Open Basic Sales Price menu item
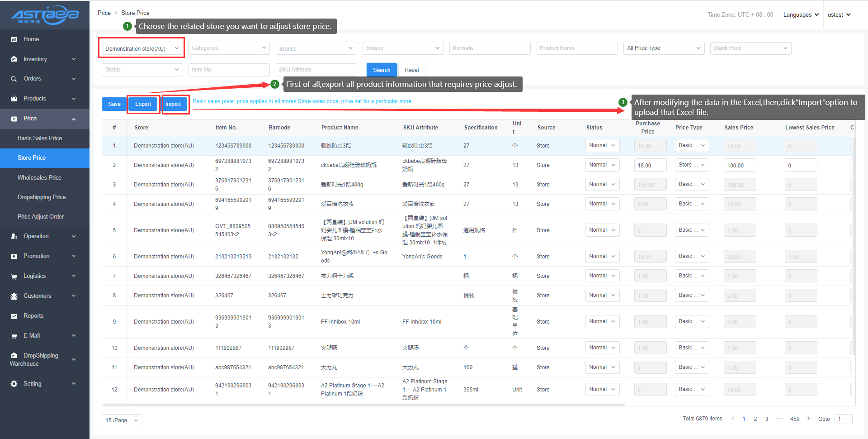Image resolution: width=868 pixels, height=439 pixels. (x=40, y=138)
